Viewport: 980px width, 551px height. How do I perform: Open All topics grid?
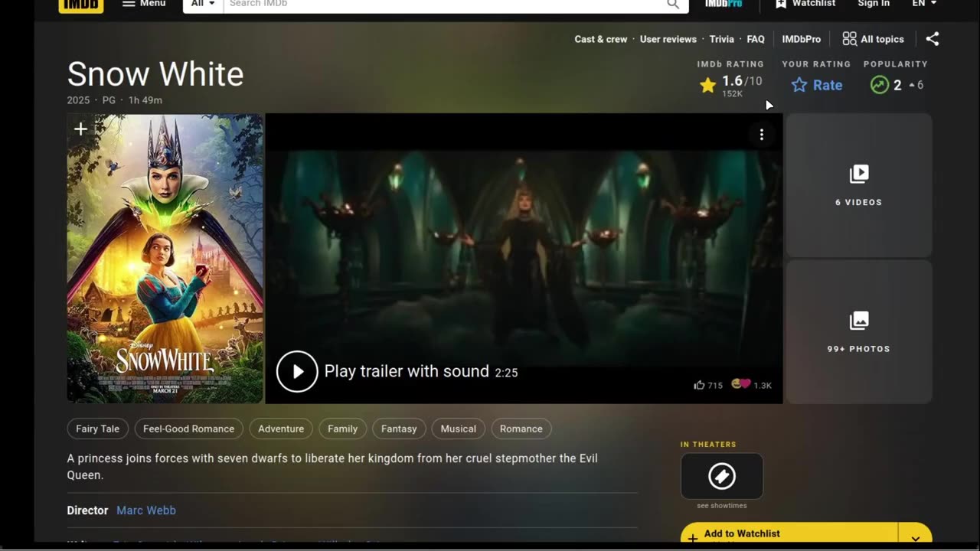click(874, 39)
